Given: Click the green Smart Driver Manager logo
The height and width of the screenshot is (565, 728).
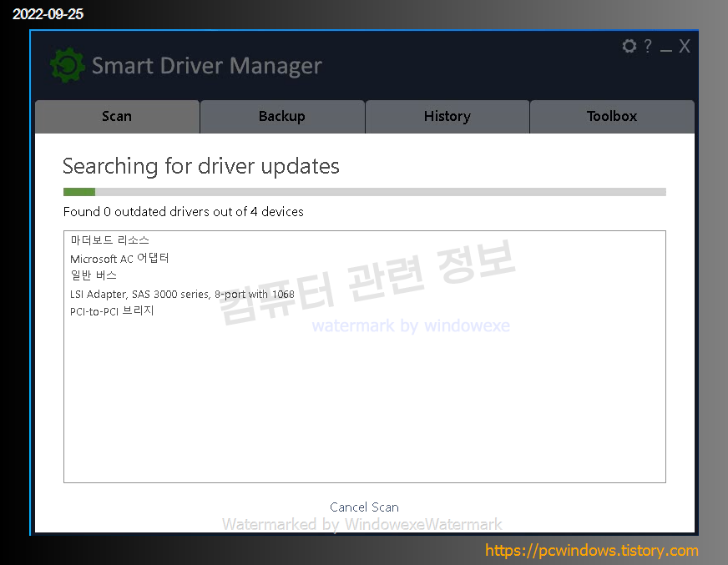Looking at the screenshot, I should click(68, 65).
